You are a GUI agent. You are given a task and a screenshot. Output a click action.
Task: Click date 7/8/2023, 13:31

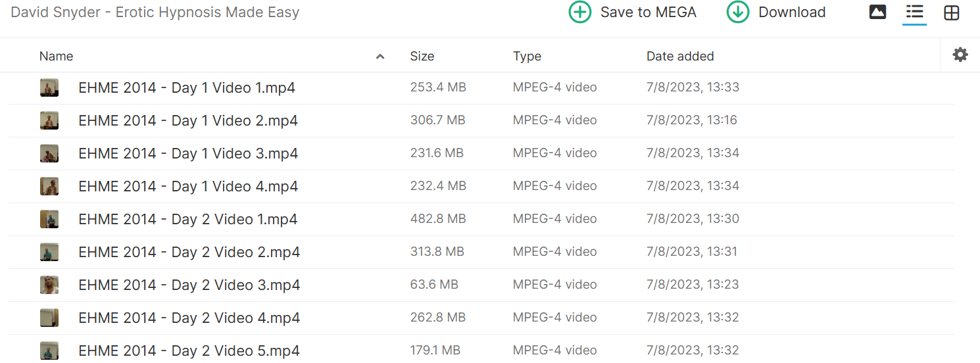click(692, 251)
